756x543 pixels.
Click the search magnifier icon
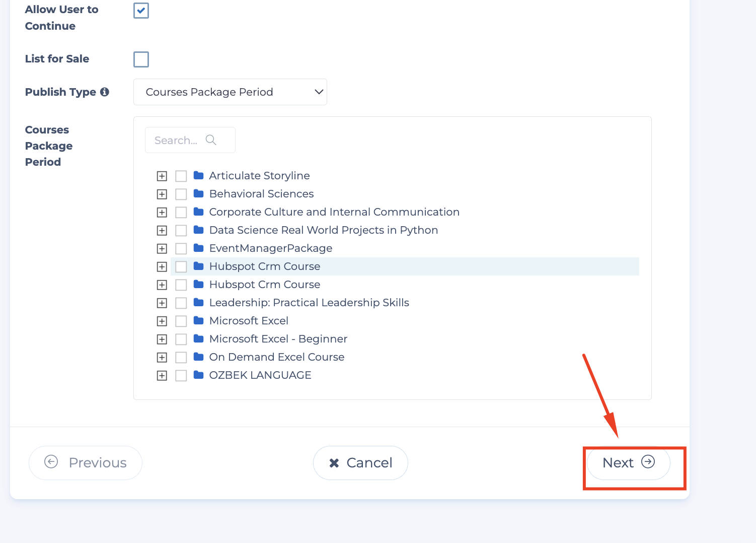point(211,140)
